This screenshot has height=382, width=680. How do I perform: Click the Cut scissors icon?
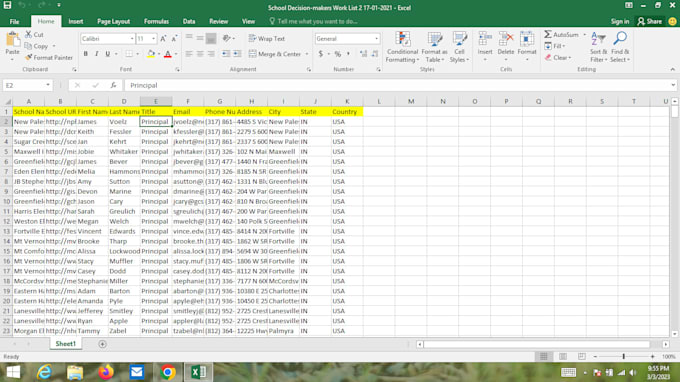pos(29,34)
